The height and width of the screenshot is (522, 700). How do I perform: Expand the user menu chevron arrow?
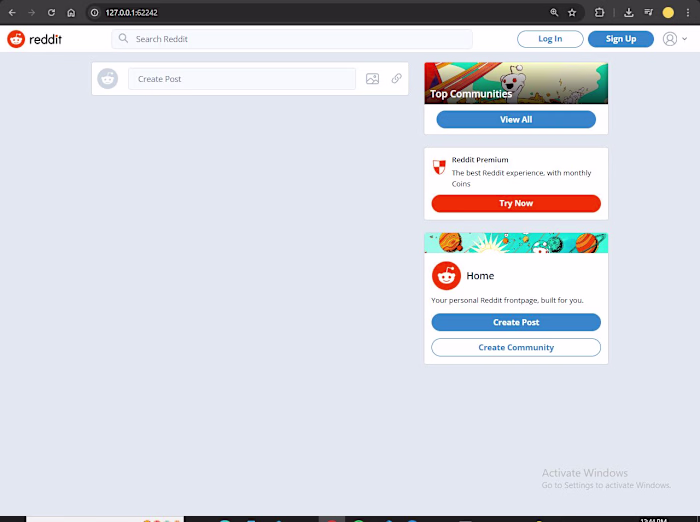684,39
